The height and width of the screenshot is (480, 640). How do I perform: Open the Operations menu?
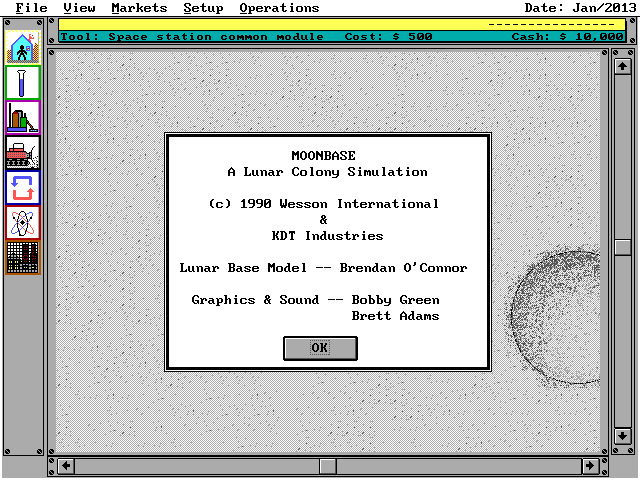[279, 8]
